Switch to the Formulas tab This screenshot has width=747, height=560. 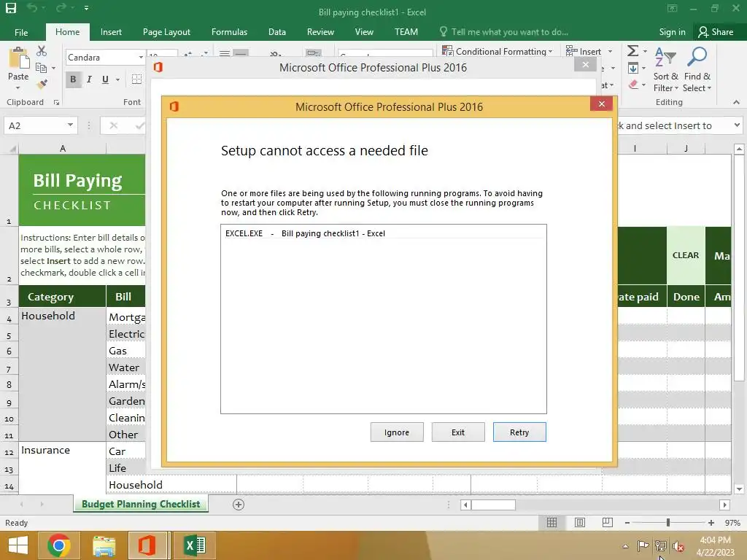[229, 32]
